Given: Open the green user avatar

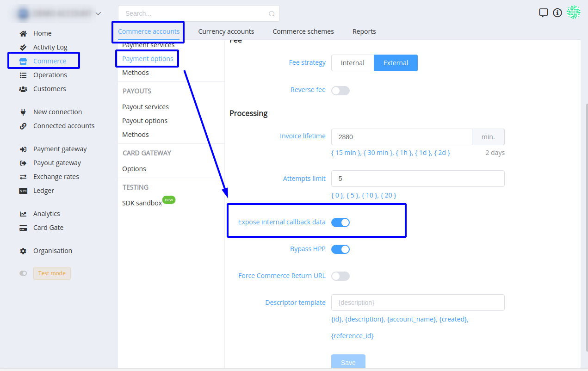Looking at the screenshot, I should click(574, 12).
